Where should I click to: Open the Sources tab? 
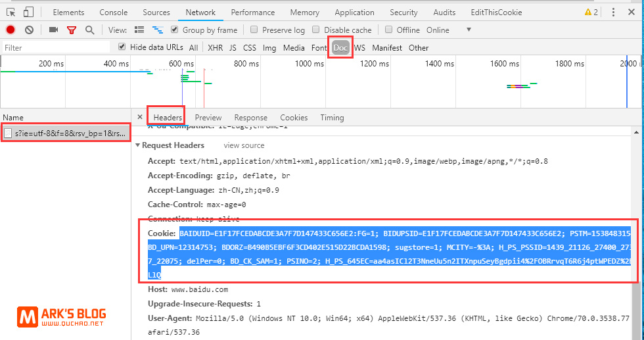156,12
